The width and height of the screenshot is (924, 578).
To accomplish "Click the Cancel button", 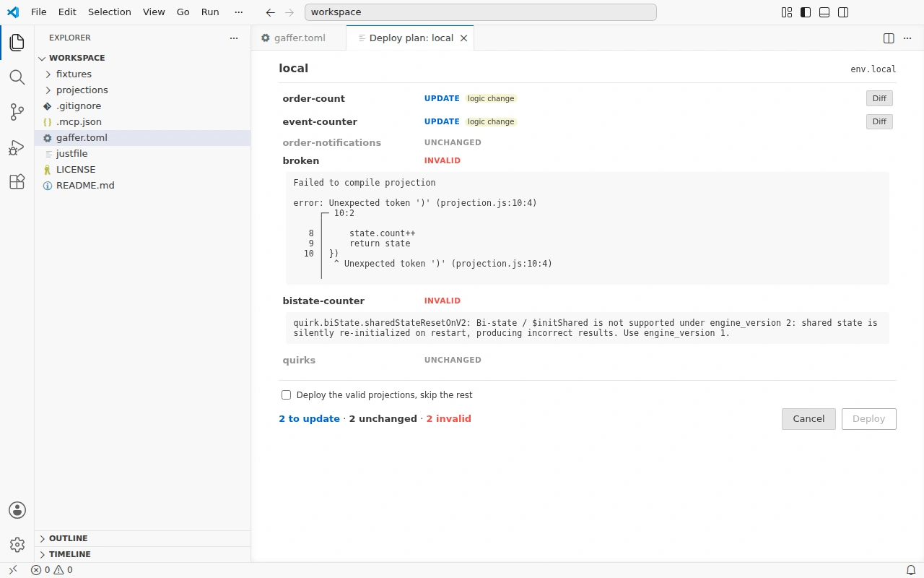I will point(808,419).
